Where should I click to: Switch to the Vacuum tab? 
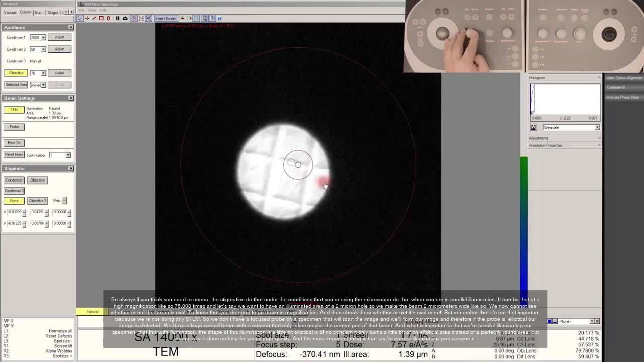(10, 12)
